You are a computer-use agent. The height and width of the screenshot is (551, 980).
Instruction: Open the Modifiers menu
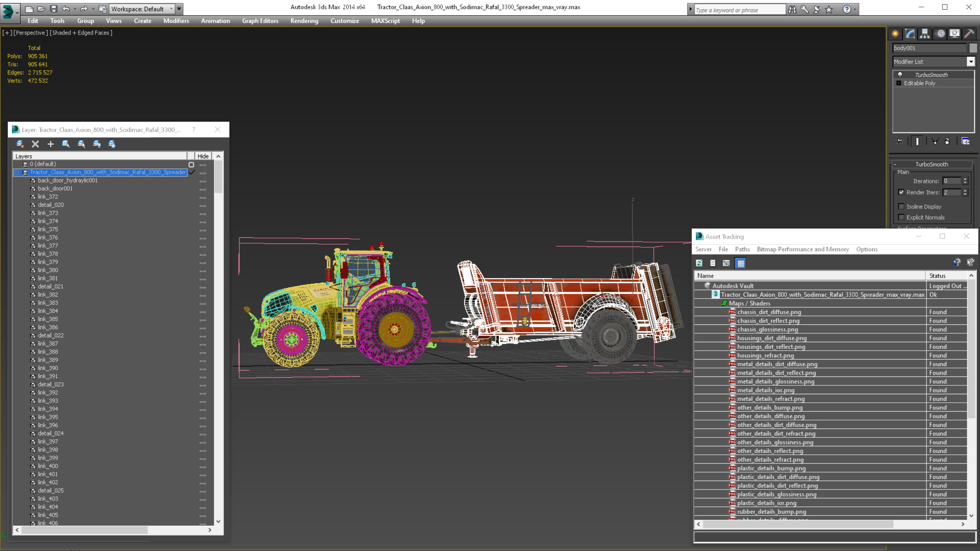coord(176,21)
